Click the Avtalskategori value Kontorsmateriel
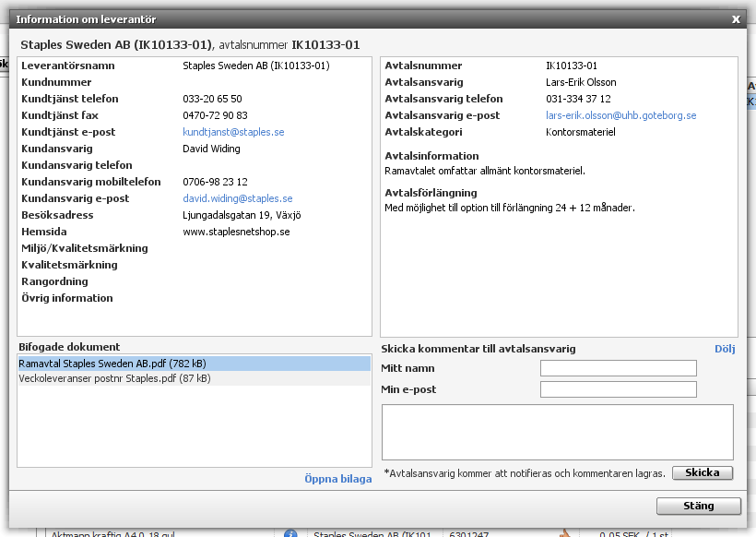Screen dimensions: 756x537 [x=581, y=132]
